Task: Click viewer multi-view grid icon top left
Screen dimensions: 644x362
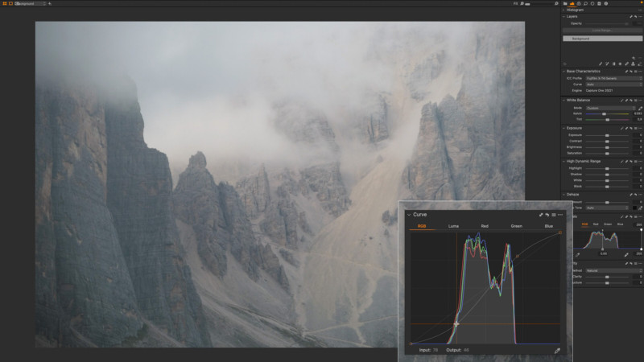Action: coord(5,3)
